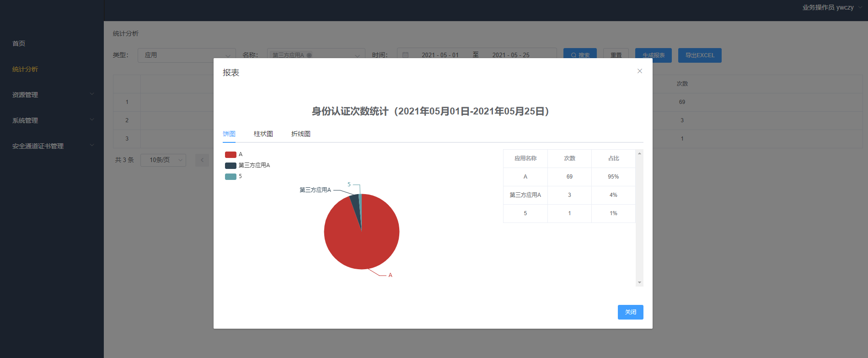This screenshot has width=868, height=358.
Task: Select the 1% cell
Action: coord(613,213)
